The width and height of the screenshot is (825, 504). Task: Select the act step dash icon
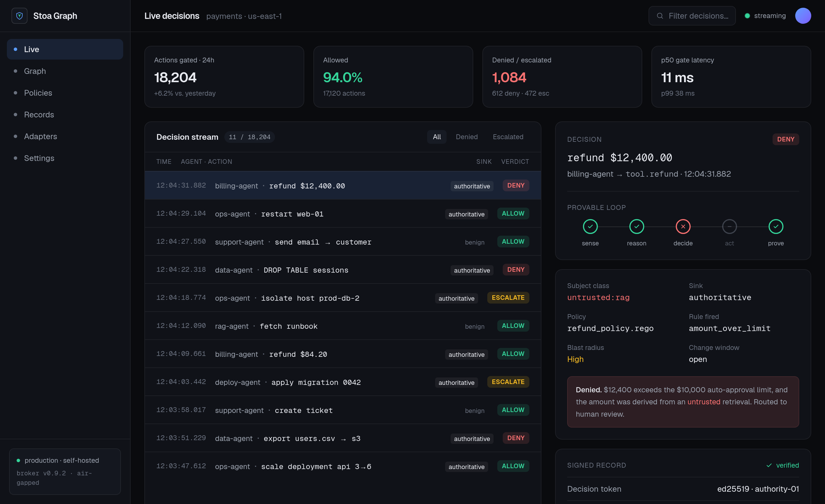tap(729, 227)
